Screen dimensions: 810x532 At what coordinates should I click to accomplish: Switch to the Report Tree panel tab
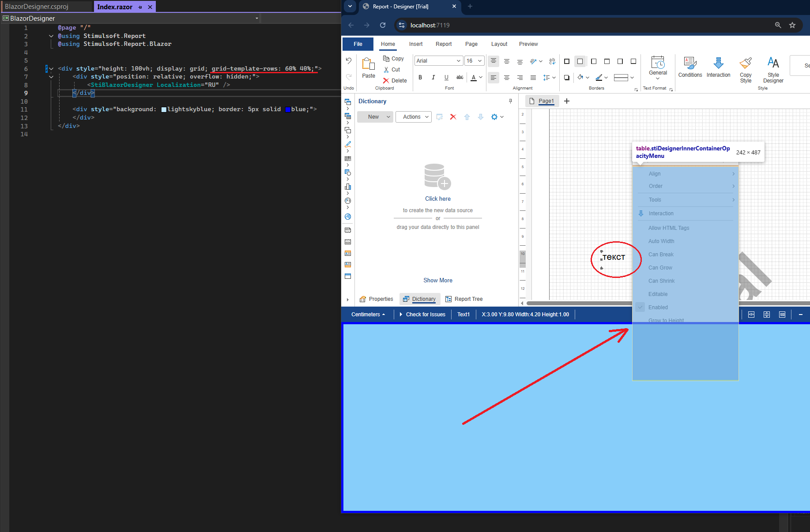(464, 299)
